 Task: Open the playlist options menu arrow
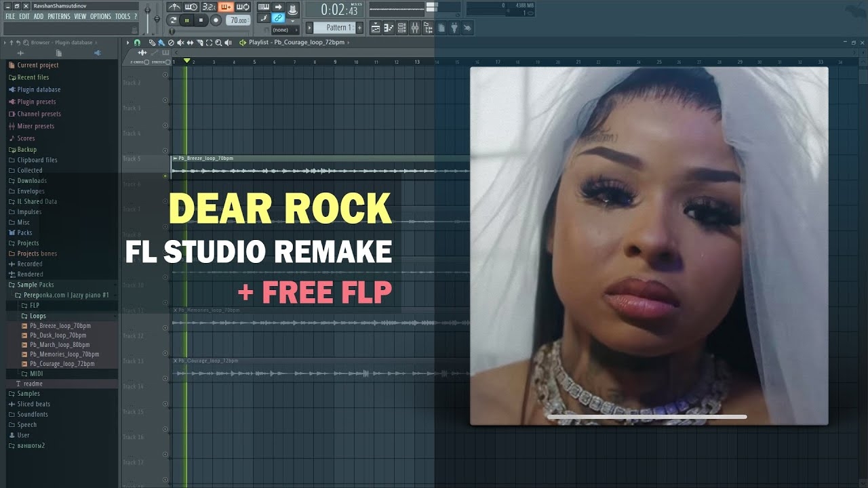tap(127, 43)
